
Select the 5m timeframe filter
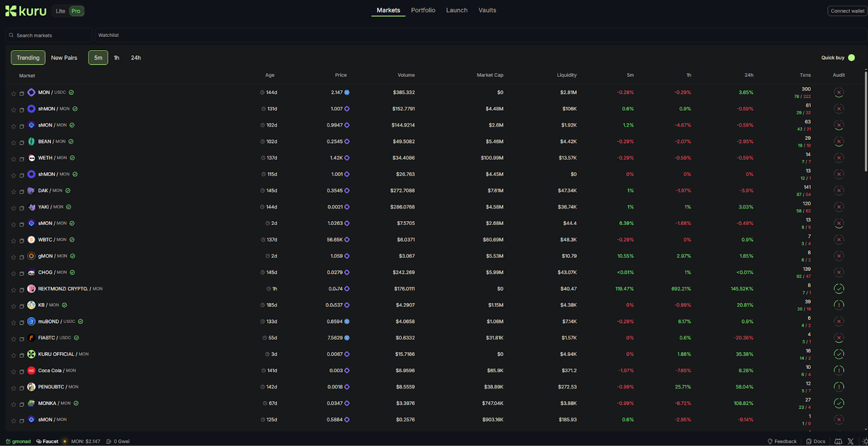point(98,57)
